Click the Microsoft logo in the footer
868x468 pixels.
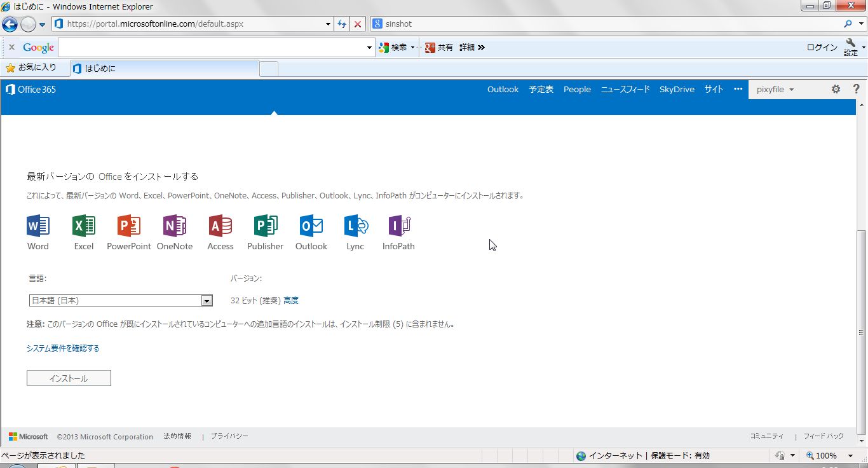(29, 437)
